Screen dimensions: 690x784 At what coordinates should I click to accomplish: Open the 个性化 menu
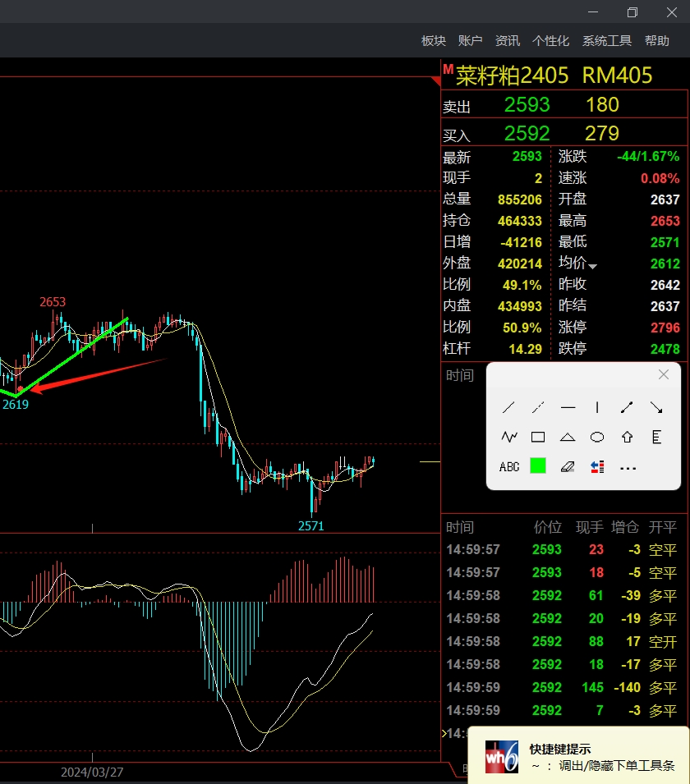point(550,41)
